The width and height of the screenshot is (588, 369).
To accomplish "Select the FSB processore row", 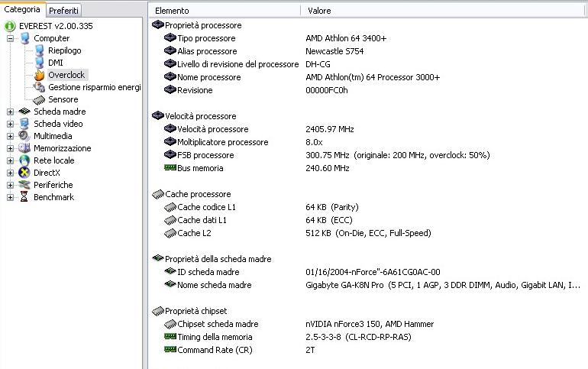I will point(366,155).
